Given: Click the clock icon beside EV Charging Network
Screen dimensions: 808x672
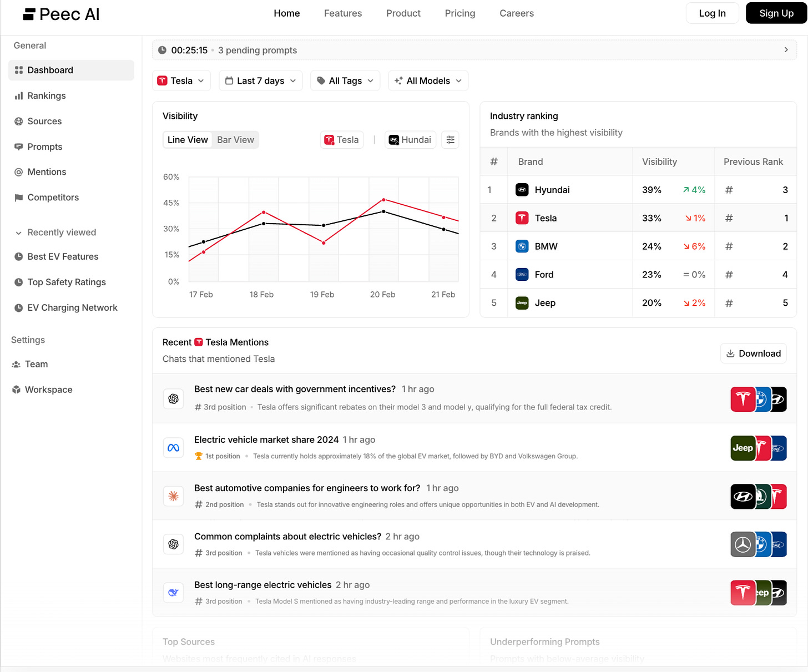Looking at the screenshot, I should click(18, 308).
